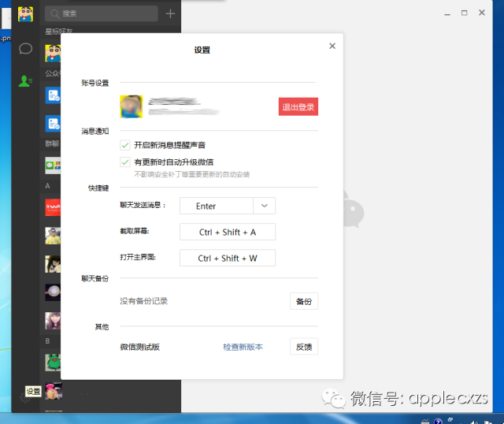The height and width of the screenshot is (424, 504).
Task: Open the Contacts icon in sidebar
Action: (25, 80)
